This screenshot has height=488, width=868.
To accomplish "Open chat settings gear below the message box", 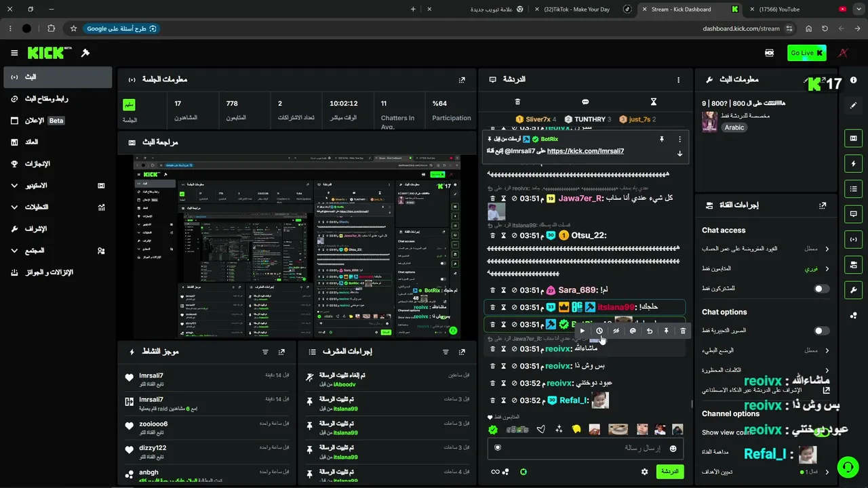I will [645, 472].
